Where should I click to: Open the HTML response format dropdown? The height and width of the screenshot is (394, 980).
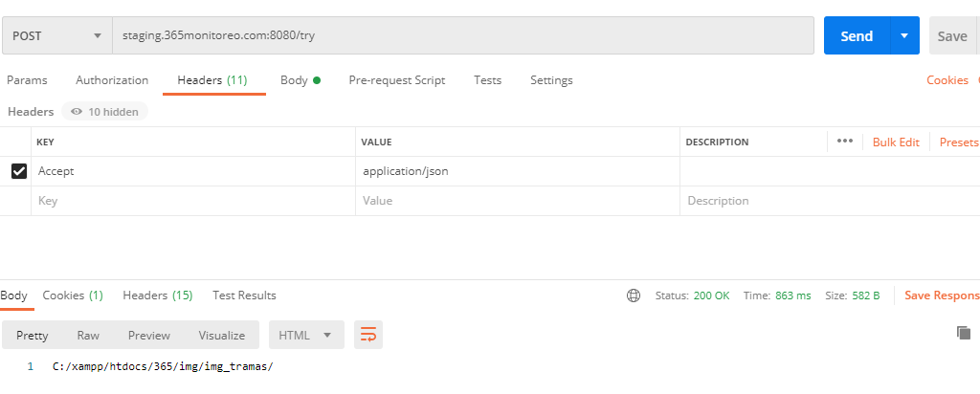click(x=305, y=335)
